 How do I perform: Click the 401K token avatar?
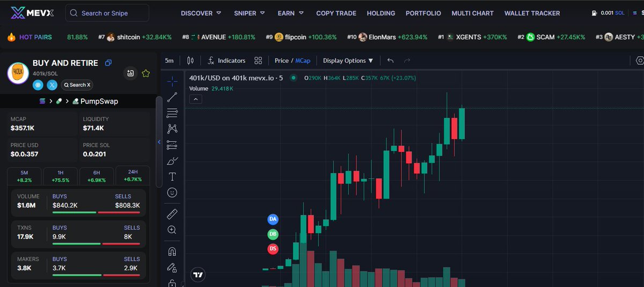(18, 73)
